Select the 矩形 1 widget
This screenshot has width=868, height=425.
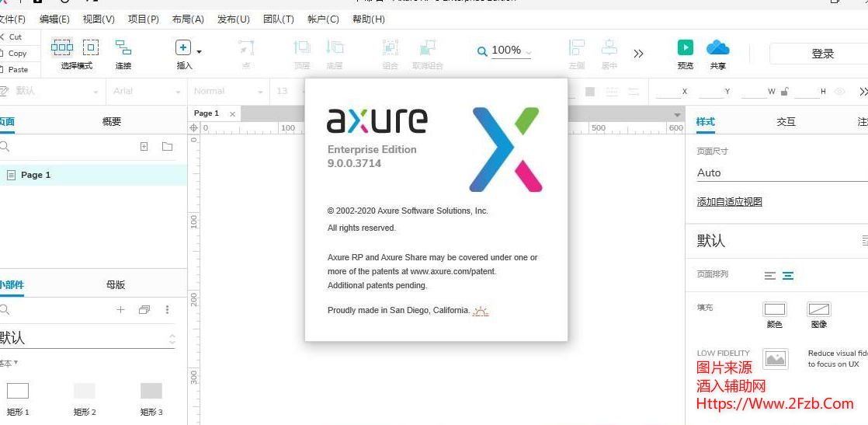[x=18, y=400]
